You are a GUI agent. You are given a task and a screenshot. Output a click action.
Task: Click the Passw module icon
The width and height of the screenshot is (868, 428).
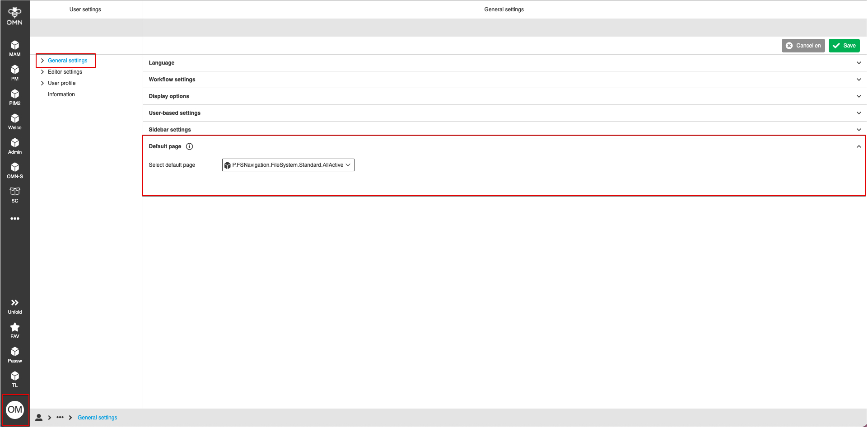[14, 353]
